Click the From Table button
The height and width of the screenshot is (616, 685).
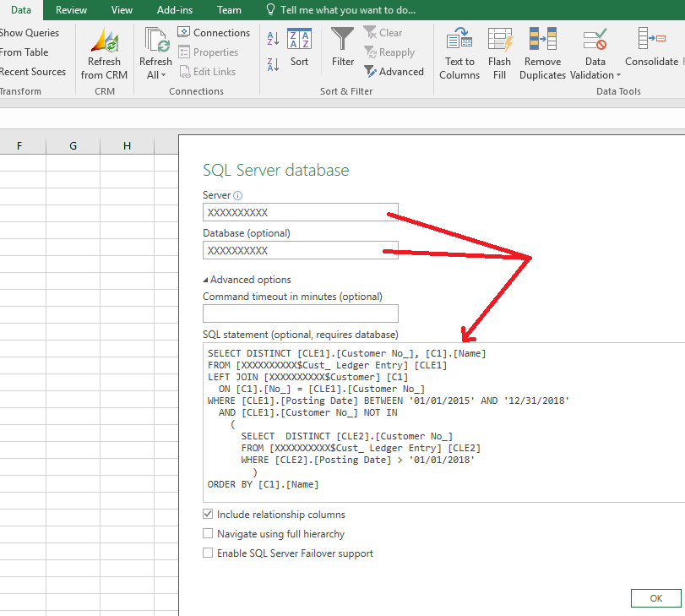point(24,52)
